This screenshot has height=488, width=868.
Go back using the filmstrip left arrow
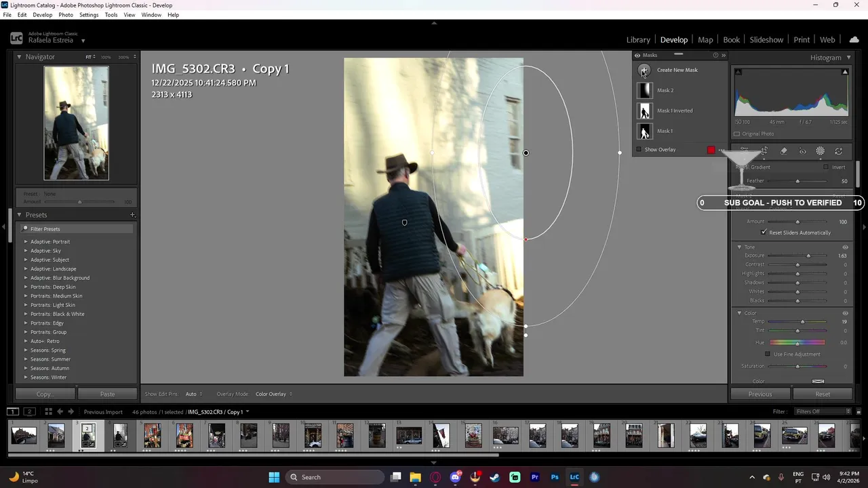pyautogui.click(x=60, y=411)
